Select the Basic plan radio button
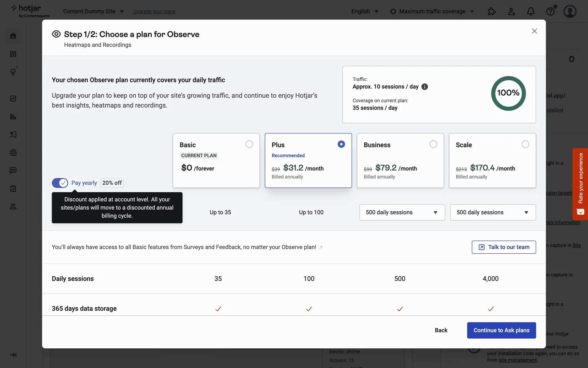 [x=249, y=144]
